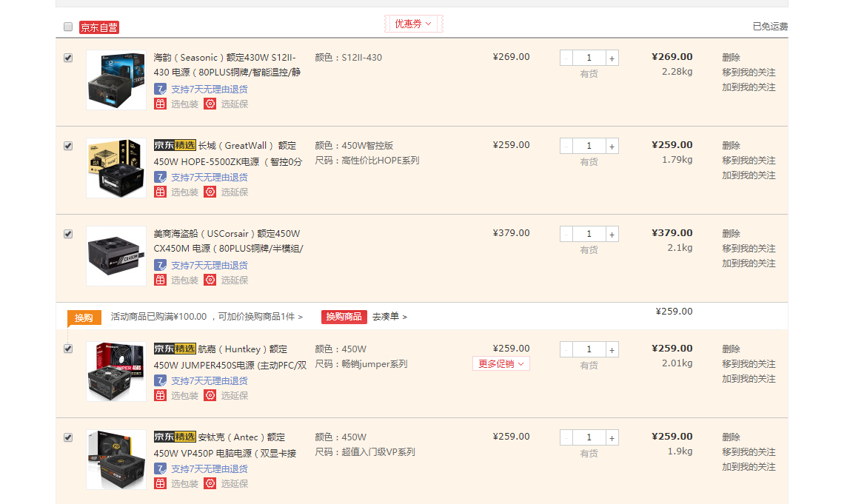Click the 选延保 warranty icon for Huntkey
Screen dimensions: 850x504
pos(210,396)
